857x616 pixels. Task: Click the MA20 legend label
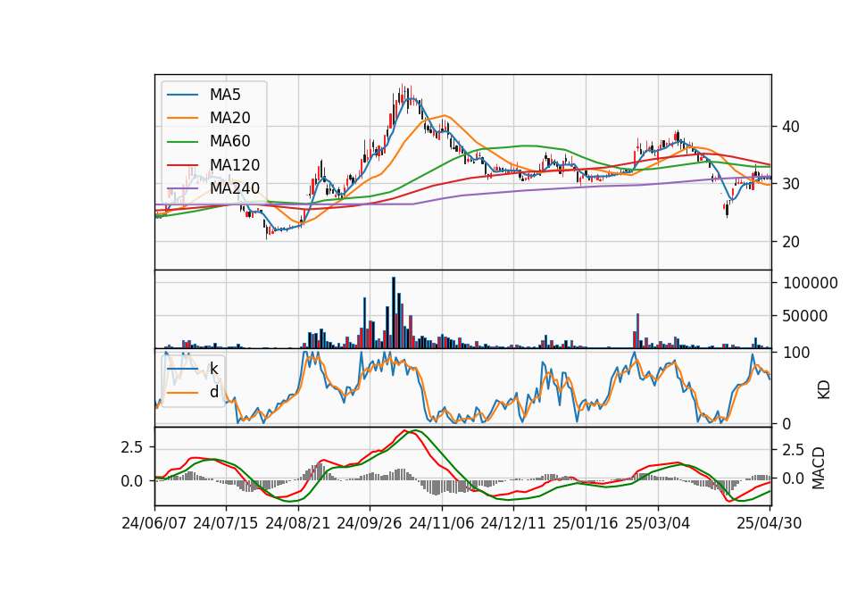pos(229,118)
